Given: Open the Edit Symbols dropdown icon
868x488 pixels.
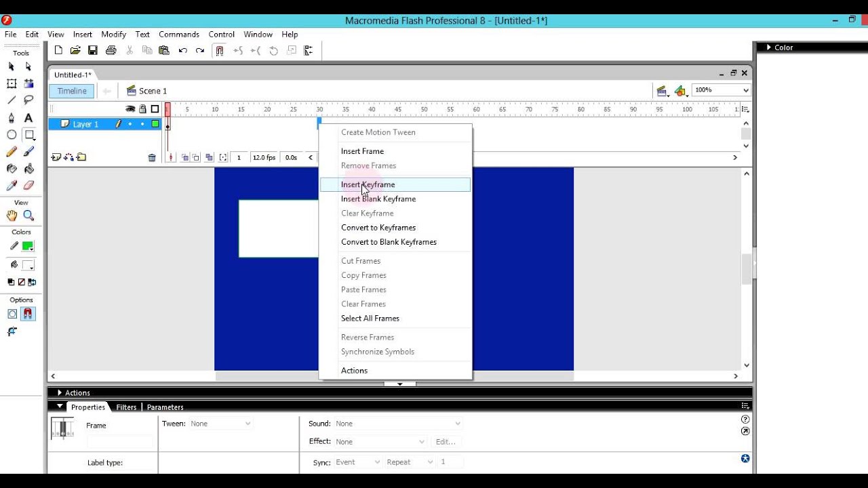Looking at the screenshot, I should click(x=681, y=91).
